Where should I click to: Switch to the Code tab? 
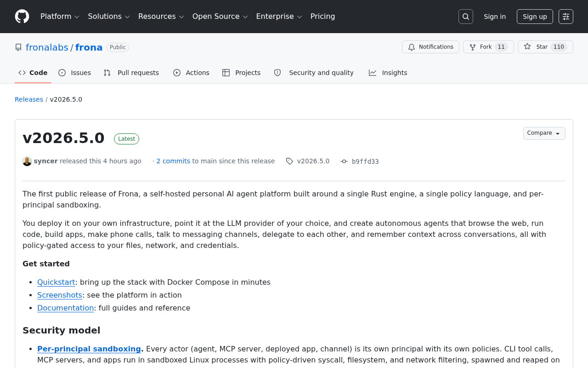pyautogui.click(x=33, y=73)
